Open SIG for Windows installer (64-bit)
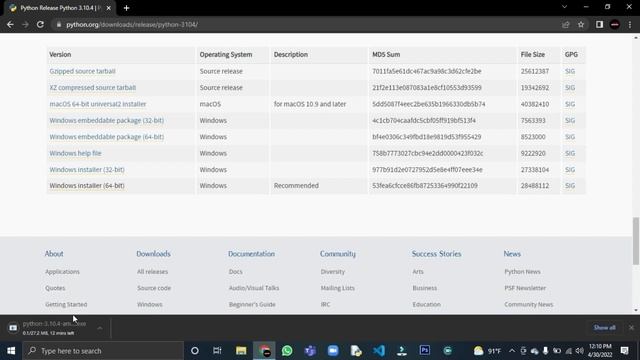This screenshot has width=640, height=360. click(570, 186)
